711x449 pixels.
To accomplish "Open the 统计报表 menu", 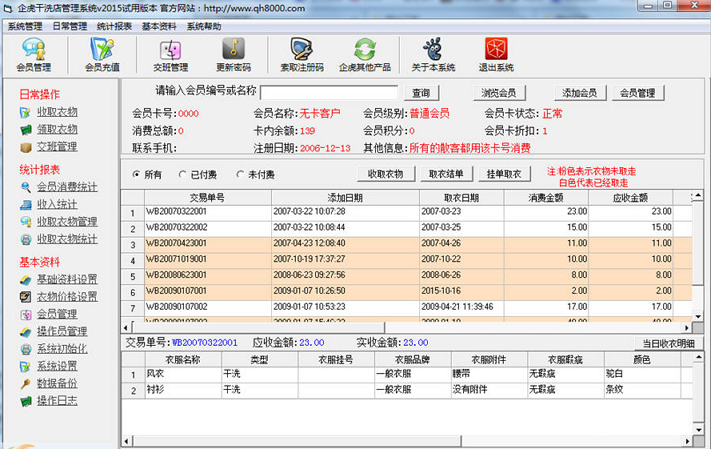I will coord(114,26).
